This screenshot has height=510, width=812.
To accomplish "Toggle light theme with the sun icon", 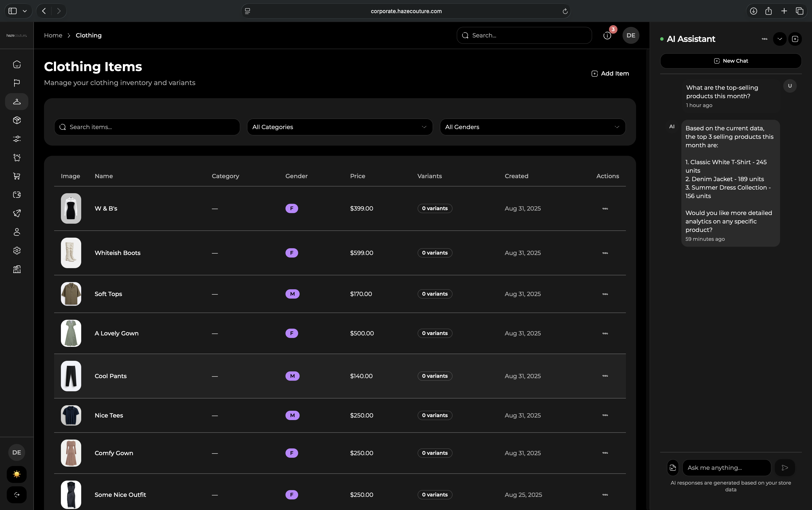I will pos(16,474).
